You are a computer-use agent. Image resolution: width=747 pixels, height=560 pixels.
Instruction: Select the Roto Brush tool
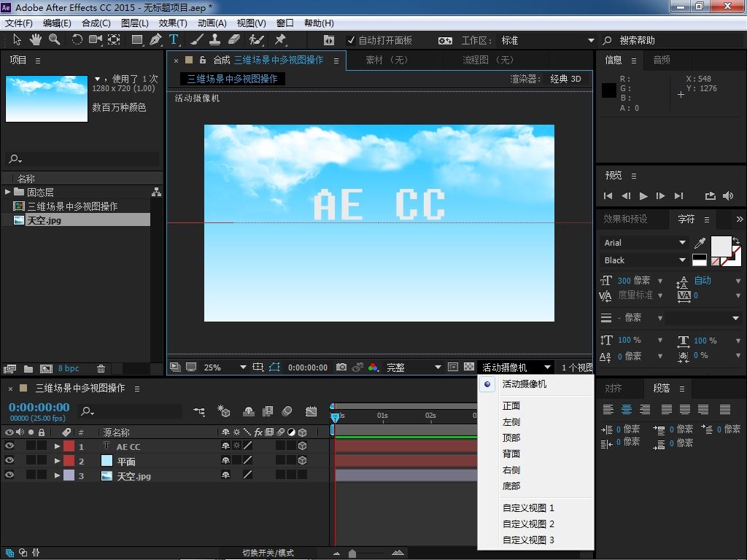pyautogui.click(x=256, y=40)
